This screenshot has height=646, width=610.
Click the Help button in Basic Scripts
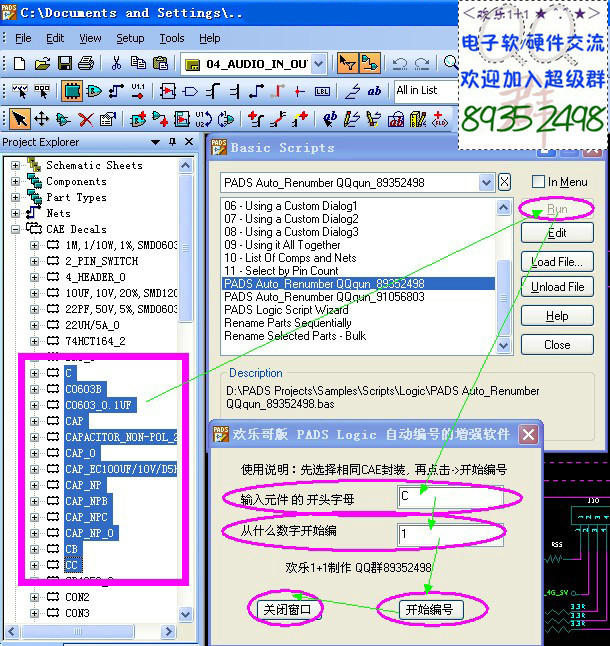click(x=557, y=316)
